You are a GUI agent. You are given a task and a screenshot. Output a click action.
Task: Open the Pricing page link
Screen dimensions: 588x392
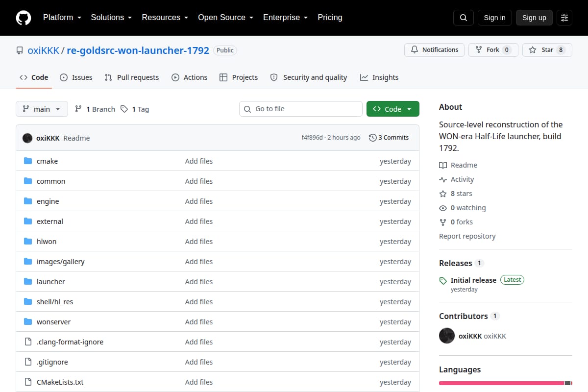coord(330,17)
